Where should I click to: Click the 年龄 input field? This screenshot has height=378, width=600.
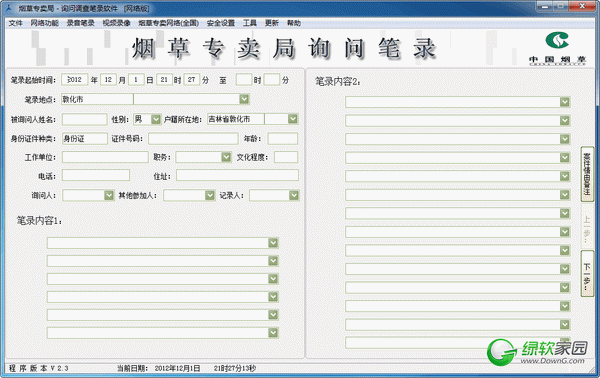[x=283, y=138]
